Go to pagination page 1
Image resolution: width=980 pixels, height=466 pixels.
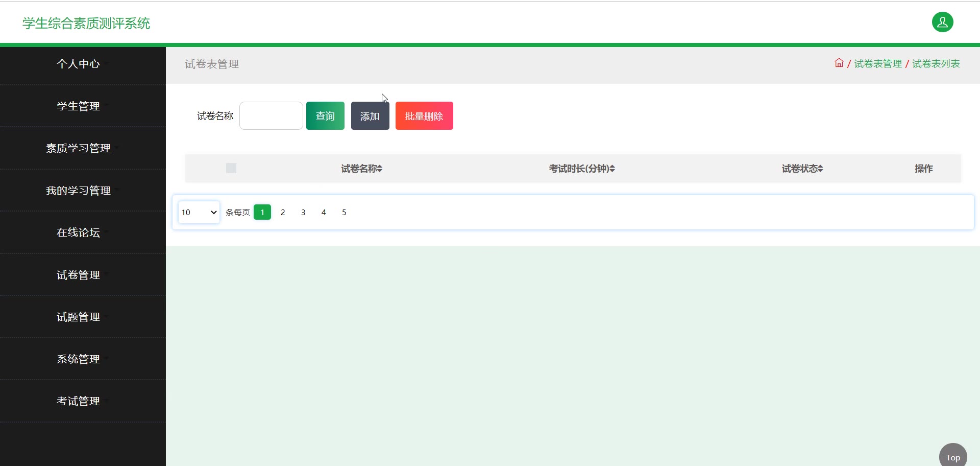(262, 212)
